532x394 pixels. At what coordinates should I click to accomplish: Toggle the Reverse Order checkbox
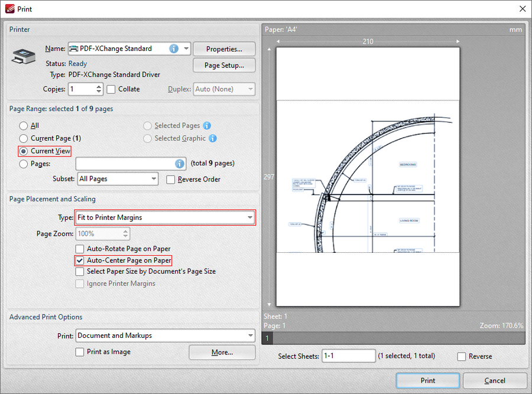tap(171, 180)
